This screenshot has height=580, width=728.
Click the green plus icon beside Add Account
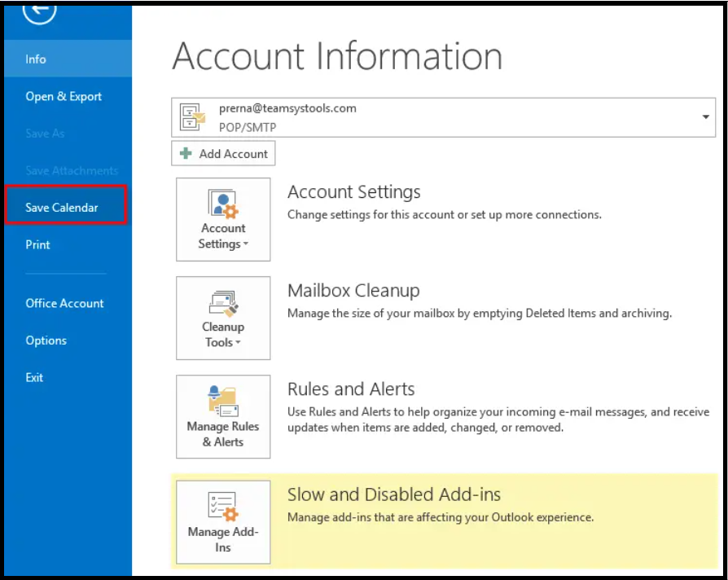(x=186, y=153)
